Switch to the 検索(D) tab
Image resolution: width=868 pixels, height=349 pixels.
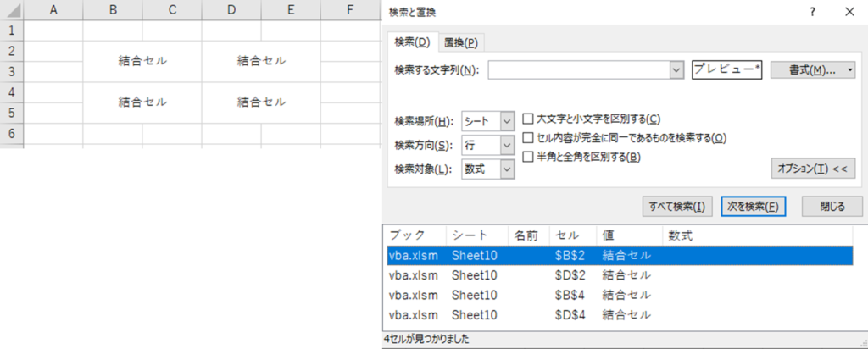[x=413, y=42]
